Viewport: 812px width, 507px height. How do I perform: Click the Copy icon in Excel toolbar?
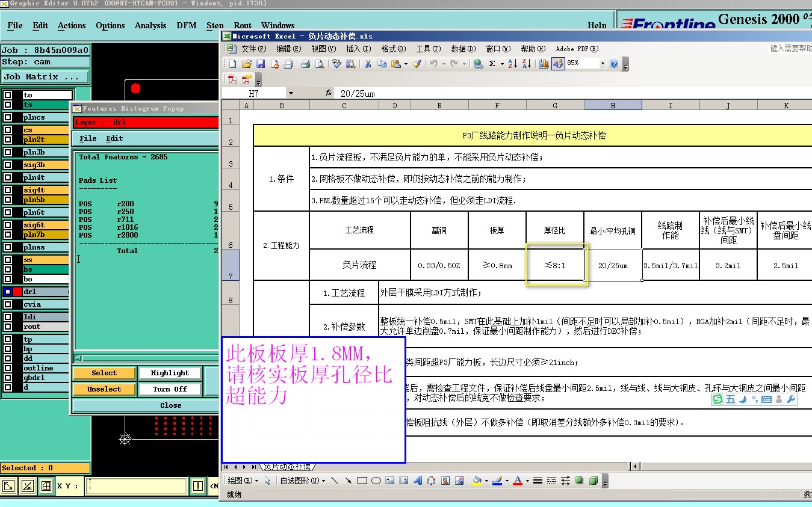tap(382, 64)
